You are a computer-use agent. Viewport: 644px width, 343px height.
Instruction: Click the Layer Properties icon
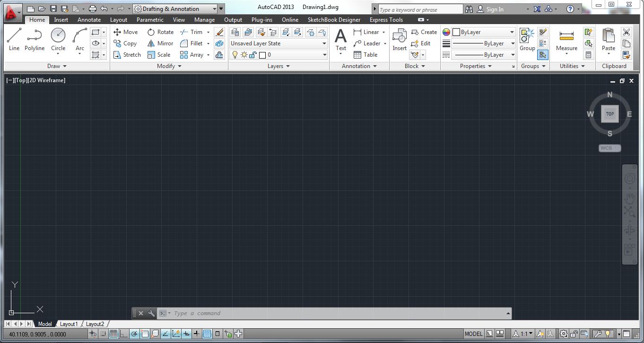pos(235,32)
